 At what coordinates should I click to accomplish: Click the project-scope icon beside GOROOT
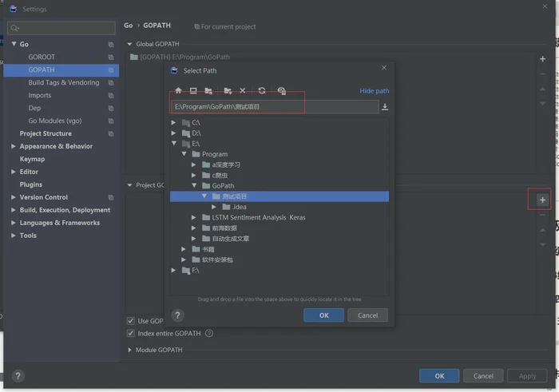(111, 57)
